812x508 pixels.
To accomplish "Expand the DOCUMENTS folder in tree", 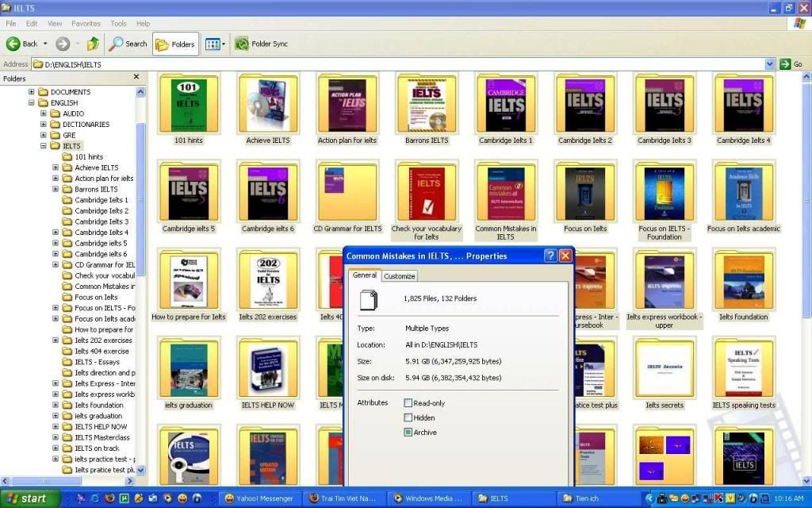I will coord(31,92).
